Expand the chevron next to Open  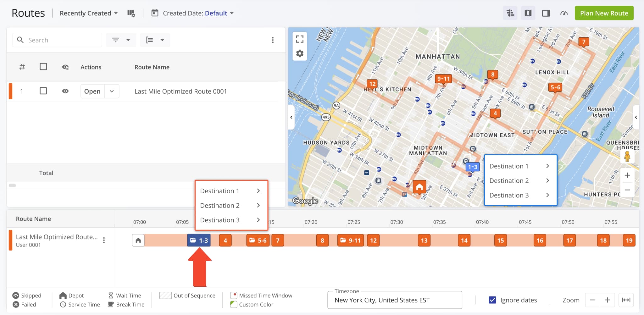coord(111,91)
